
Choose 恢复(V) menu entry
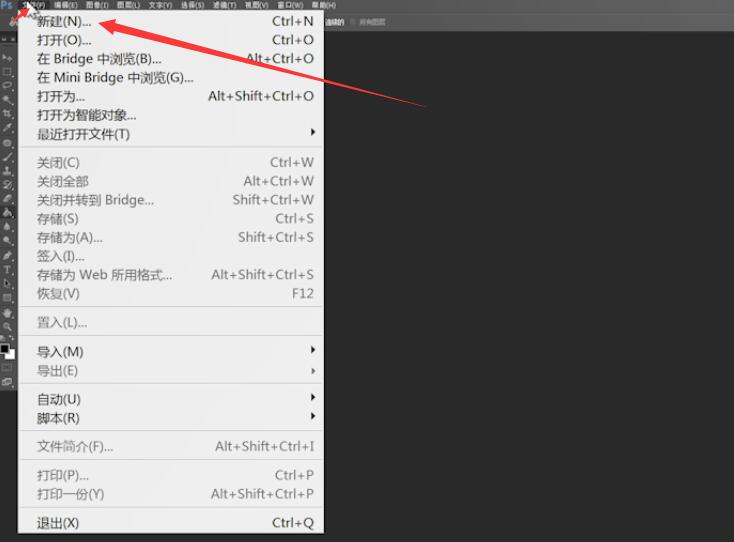tap(171, 294)
